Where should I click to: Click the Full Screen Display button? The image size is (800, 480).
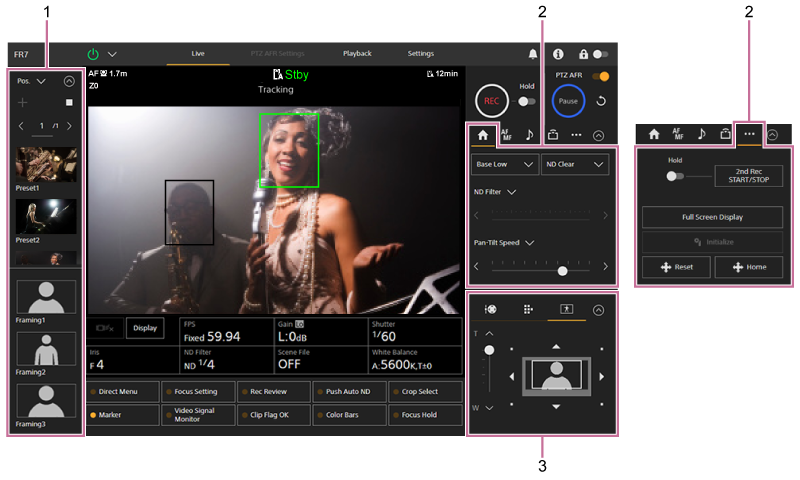[x=712, y=216]
